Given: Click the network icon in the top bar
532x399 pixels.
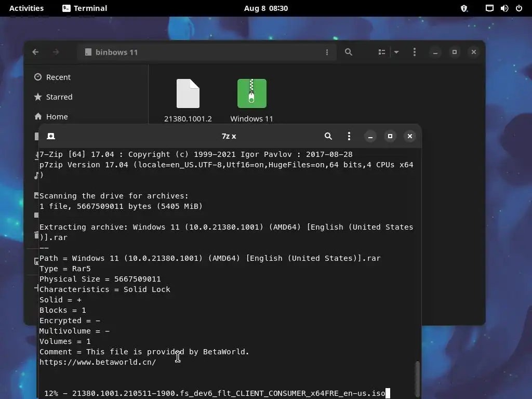Looking at the screenshot, I should coord(489,8).
